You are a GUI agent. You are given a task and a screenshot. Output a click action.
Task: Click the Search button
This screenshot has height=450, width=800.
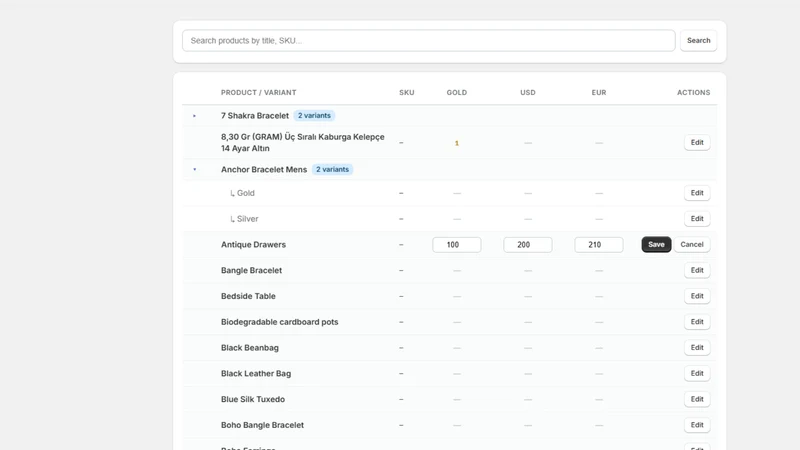[x=698, y=41]
